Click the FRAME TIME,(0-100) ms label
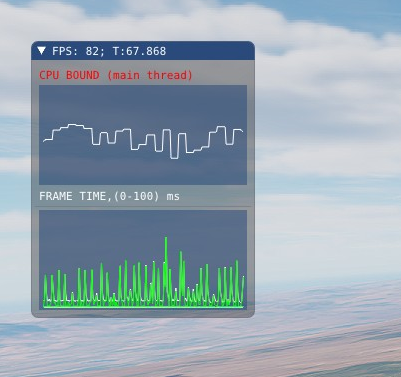This screenshot has height=377, width=401. [109, 196]
